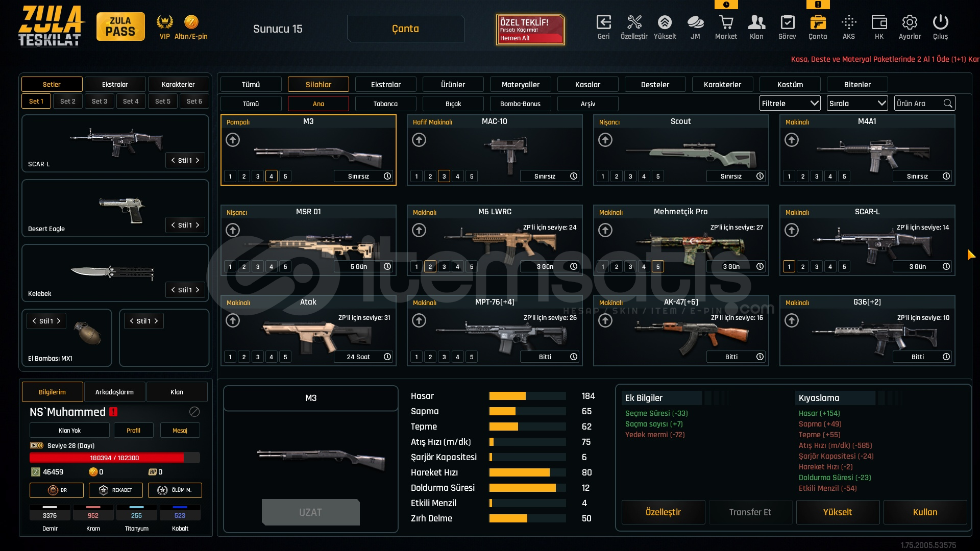The height and width of the screenshot is (551, 980).
Task: Click the upgrade arrow on MAC-10 card
Action: (419, 140)
